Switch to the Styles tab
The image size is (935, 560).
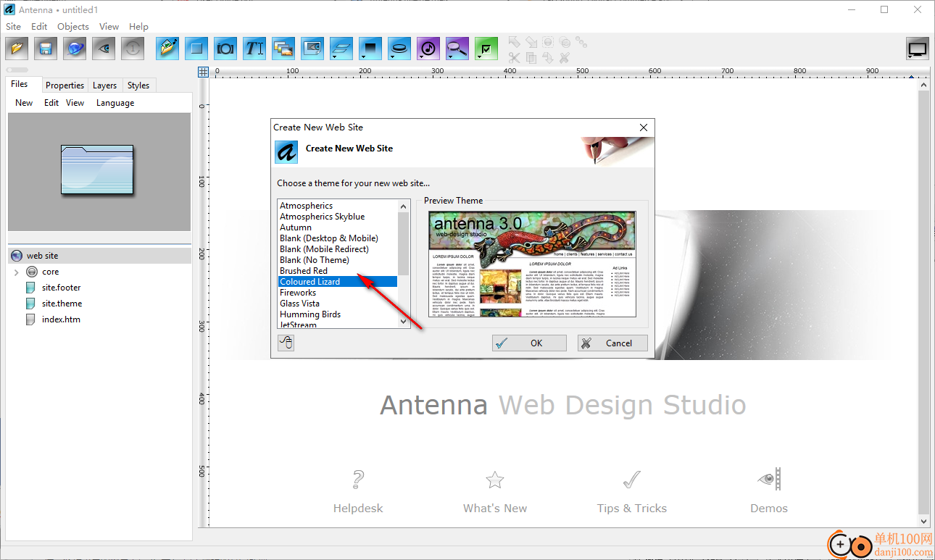(x=138, y=85)
